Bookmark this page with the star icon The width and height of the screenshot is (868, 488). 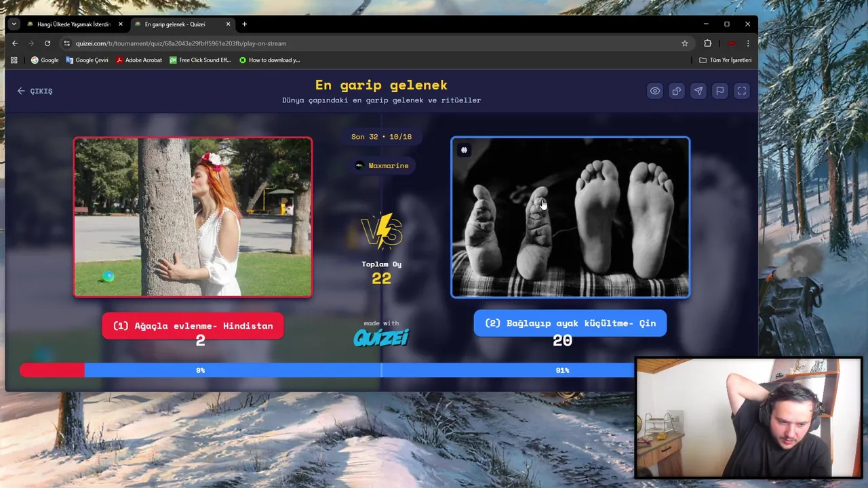(685, 43)
